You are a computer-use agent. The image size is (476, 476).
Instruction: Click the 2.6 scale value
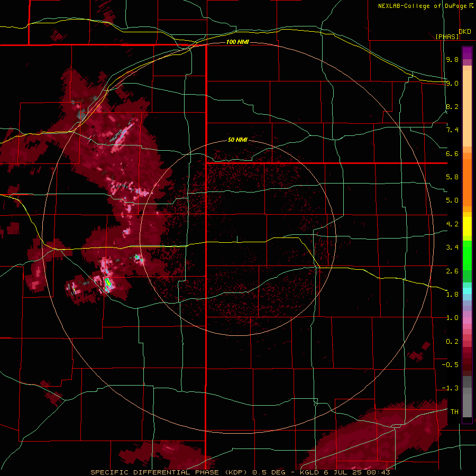click(452, 271)
